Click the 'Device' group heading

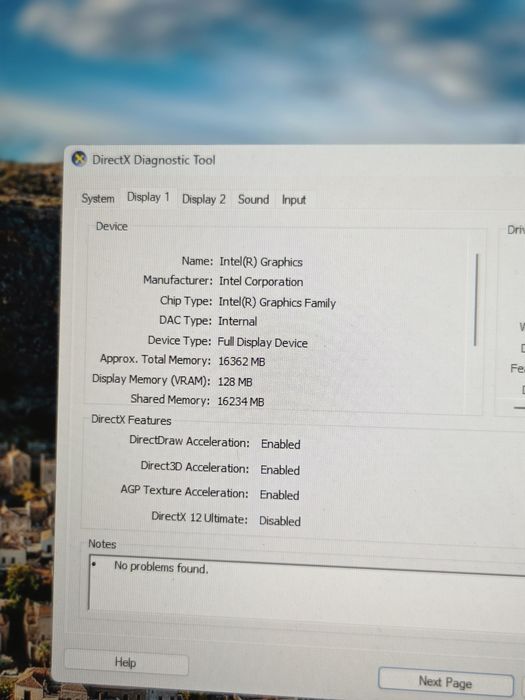pyautogui.click(x=112, y=226)
